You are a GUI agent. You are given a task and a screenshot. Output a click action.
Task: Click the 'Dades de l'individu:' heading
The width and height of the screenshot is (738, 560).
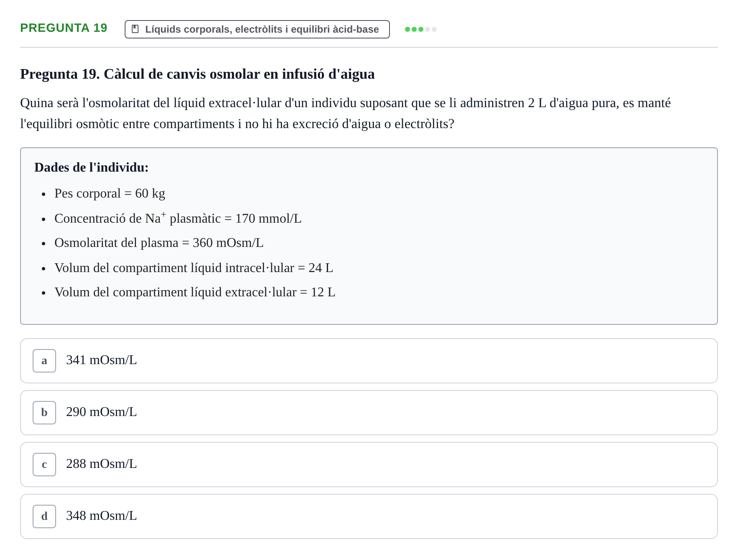[91, 167]
